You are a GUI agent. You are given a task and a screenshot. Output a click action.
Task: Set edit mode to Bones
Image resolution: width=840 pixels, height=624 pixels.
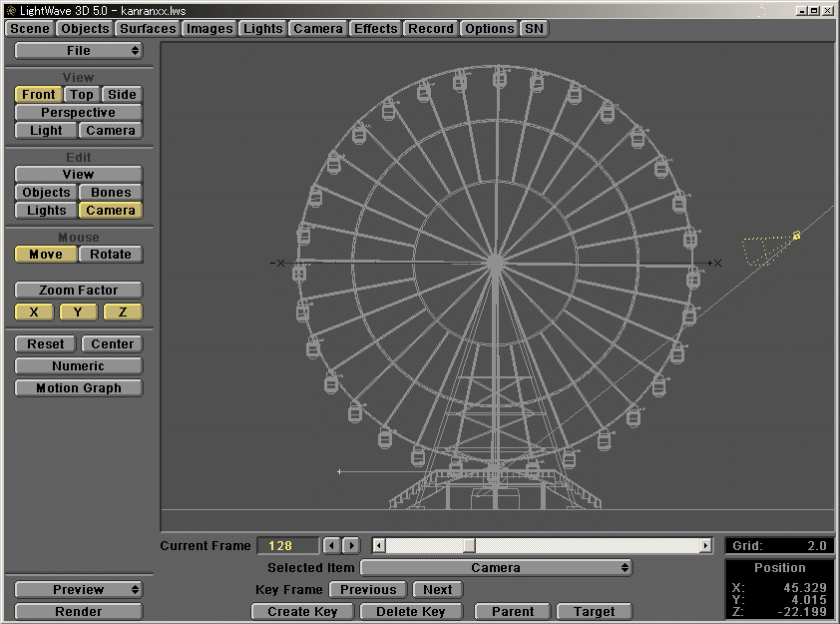[x=110, y=192]
